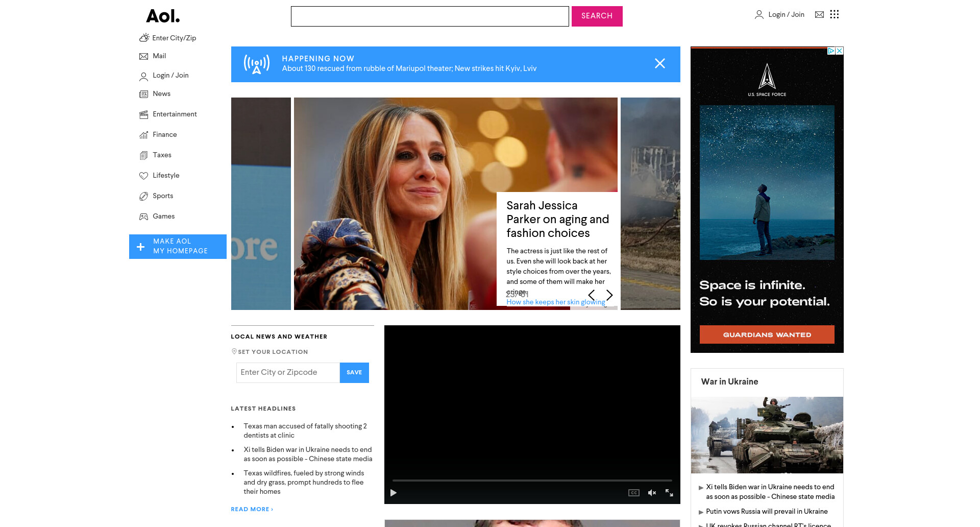The image size is (980, 527).
Task: Open the mail envelope icon in header
Action: (819, 15)
